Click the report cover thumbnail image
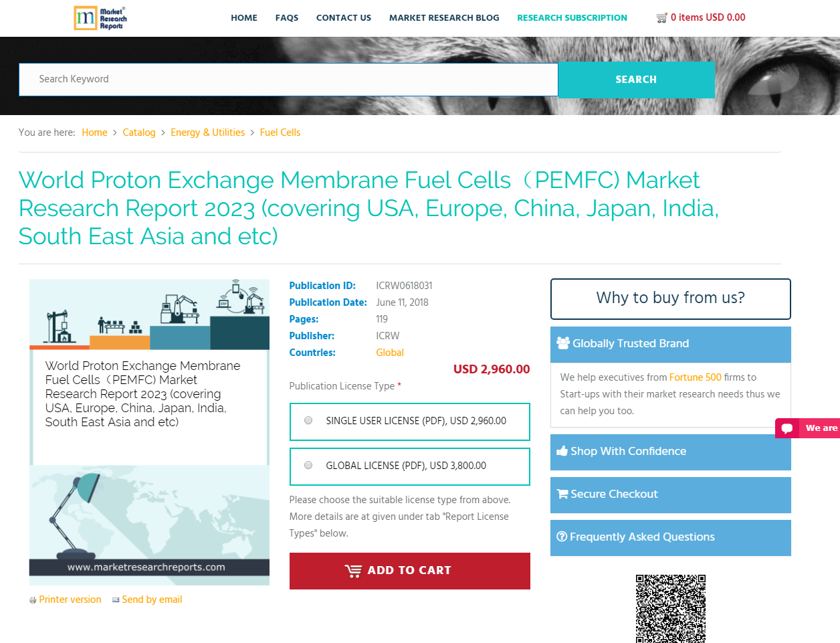Viewport: 840px width, 643px height. (x=149, y=432)
